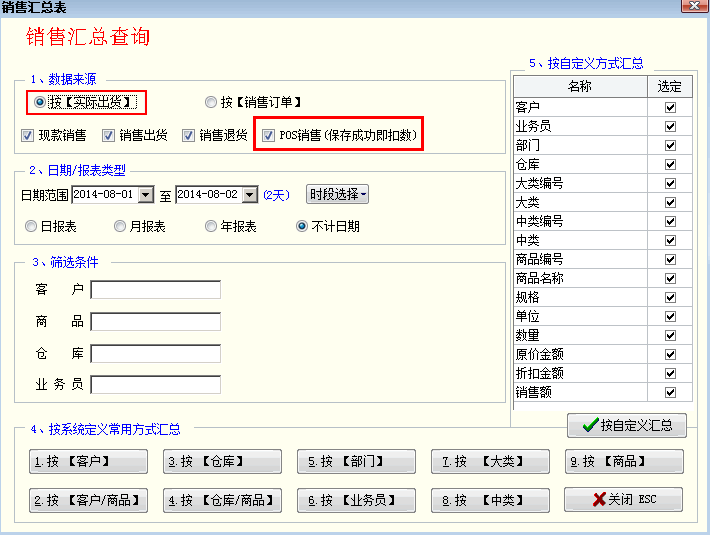Uncheck 仓库 in the custom summary list
The width and height of the screenshot is (710, 535).
[670, 164]
